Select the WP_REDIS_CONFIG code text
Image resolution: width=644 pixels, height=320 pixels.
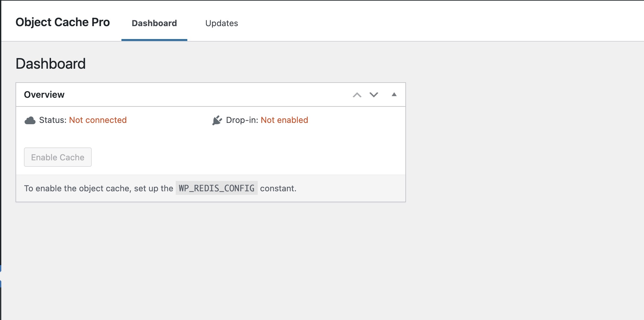pos(217,188)
